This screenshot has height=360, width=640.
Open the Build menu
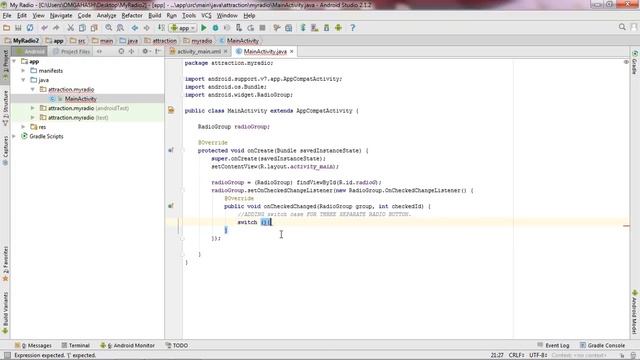click(x=154, y=16)
